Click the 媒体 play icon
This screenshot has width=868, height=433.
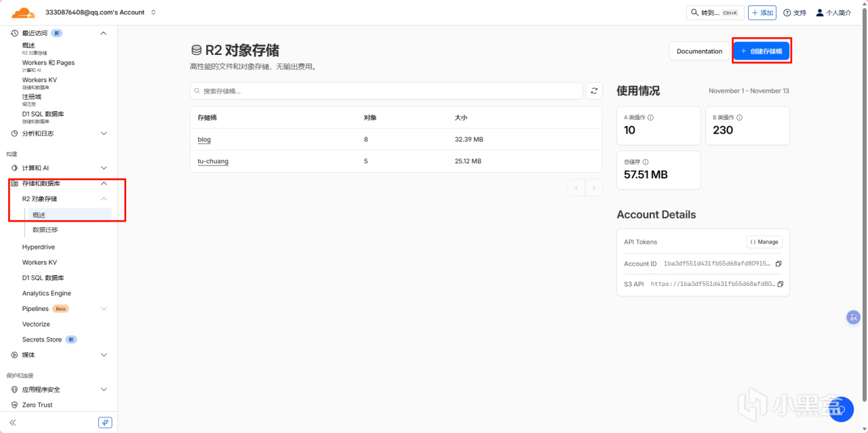point(14,355)
